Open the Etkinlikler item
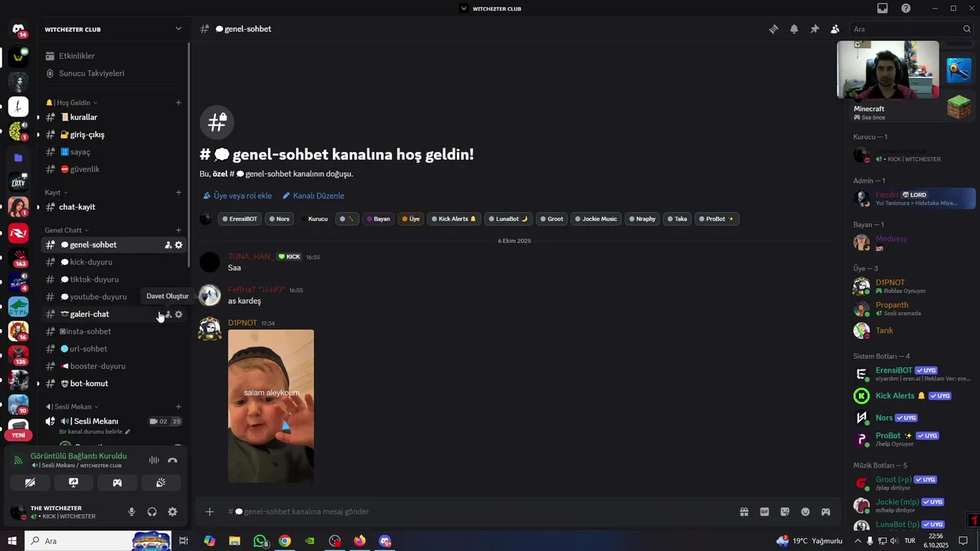Image resolution: width=980 pixels, height=551 pixels. point(114,56)
